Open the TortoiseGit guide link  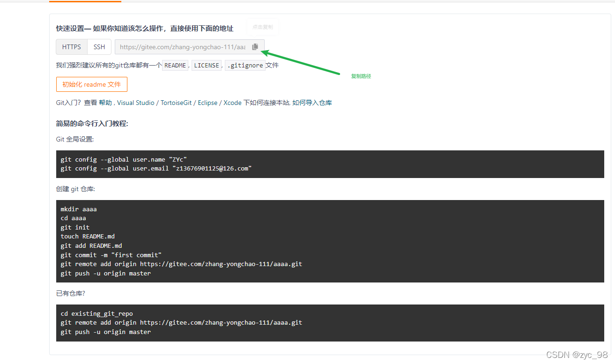[177, 103]
